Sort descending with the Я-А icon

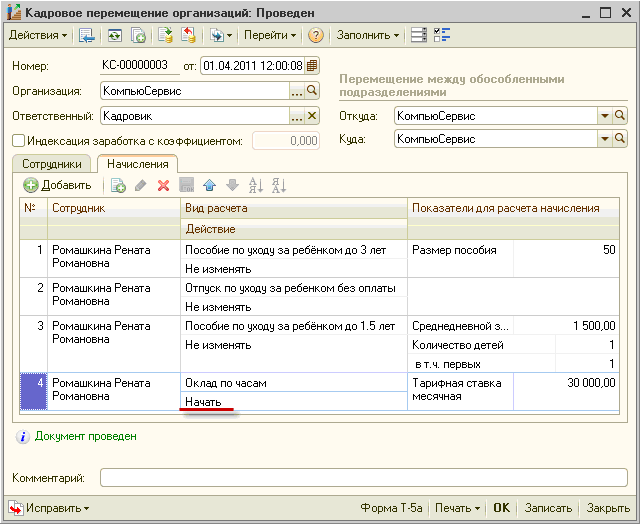[x=279, y=185]
